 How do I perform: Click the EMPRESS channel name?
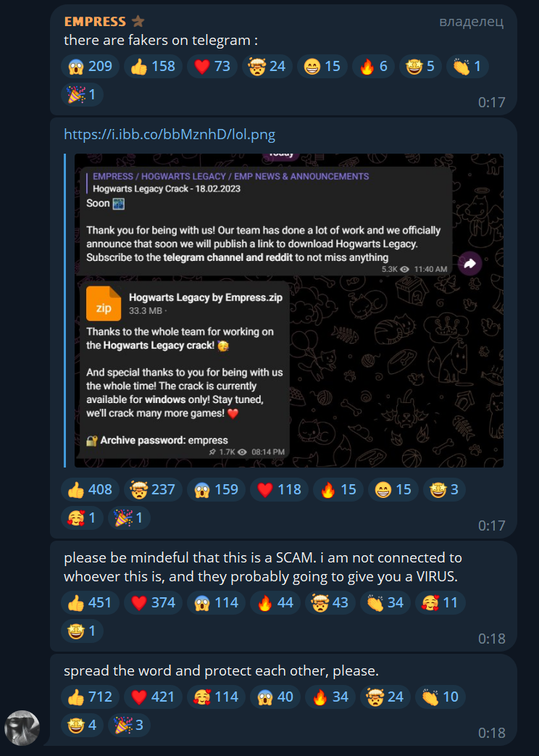(95, 22)
